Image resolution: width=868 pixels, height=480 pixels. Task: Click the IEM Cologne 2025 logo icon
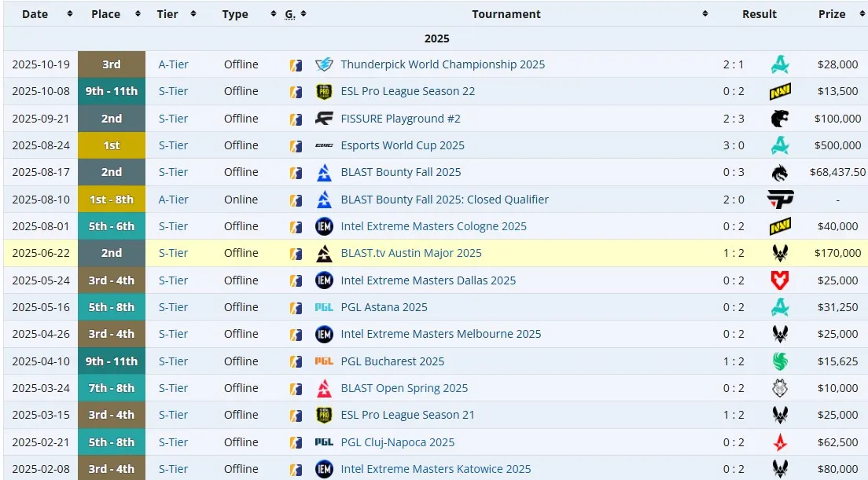pyautogui.click(x=324, y=226)
